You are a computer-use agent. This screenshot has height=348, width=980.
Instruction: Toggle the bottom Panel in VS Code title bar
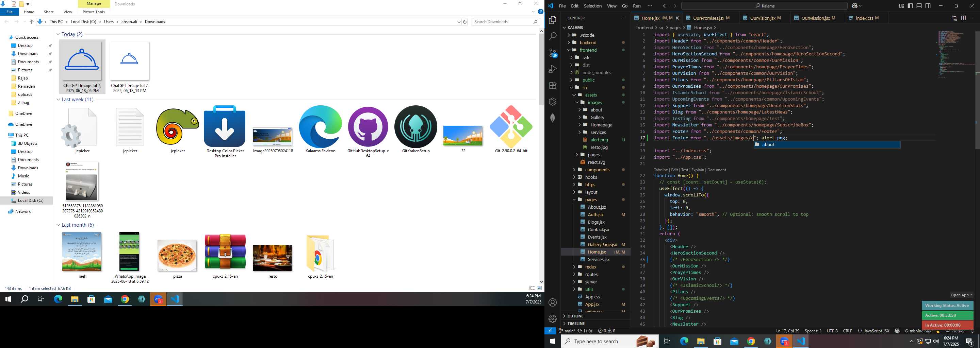(919, 6)
